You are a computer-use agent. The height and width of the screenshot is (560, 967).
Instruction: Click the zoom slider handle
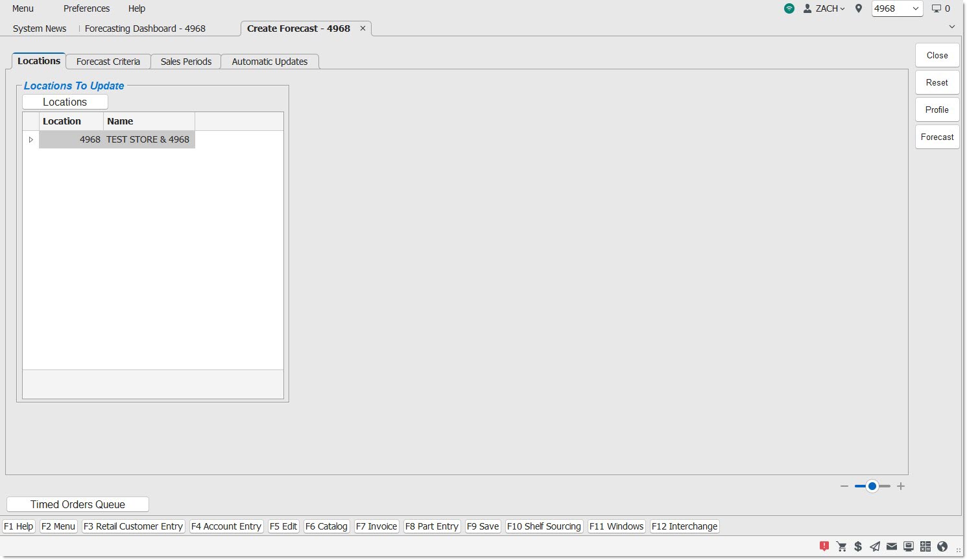pyautogui.click(x=872, y=486)
